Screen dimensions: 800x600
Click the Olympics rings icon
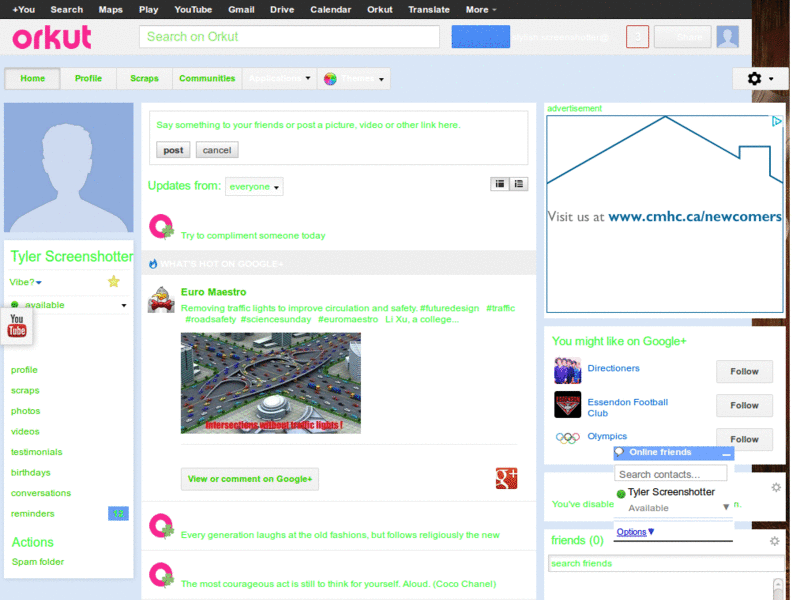tap(567, 438)
